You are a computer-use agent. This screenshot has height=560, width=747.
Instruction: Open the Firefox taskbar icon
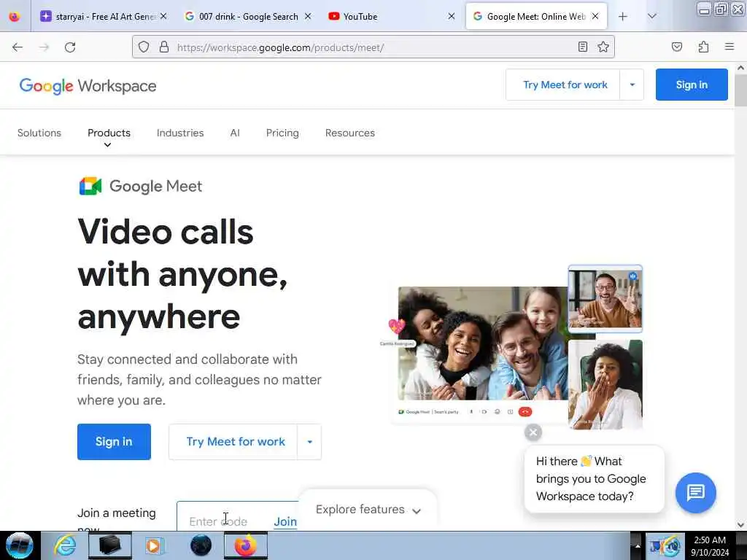pos(245,545)
